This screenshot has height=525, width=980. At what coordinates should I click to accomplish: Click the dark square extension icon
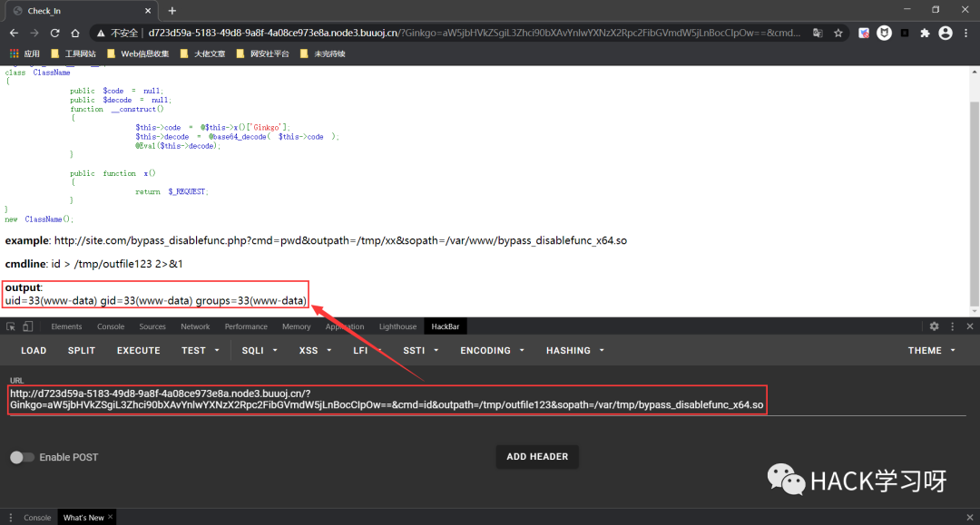905,33
